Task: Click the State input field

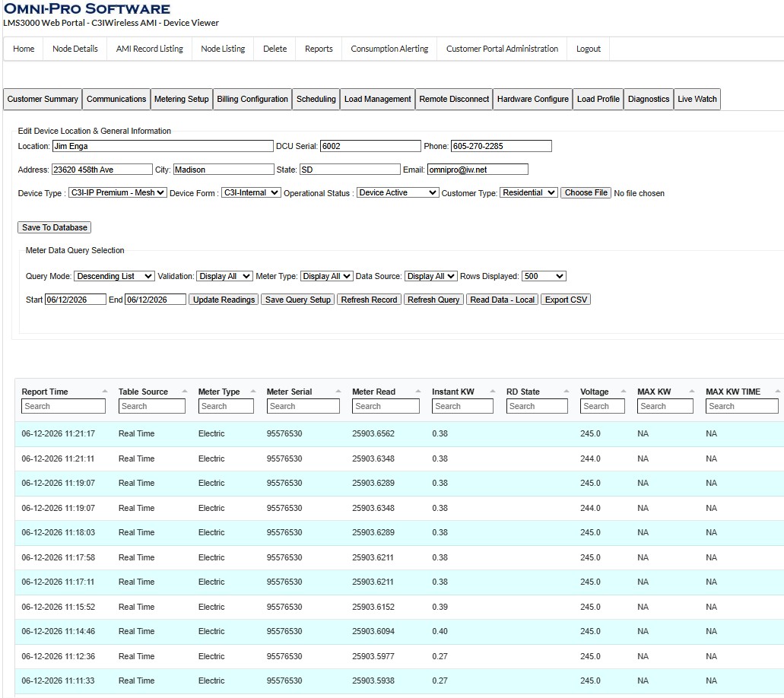Action: point(350,170)
